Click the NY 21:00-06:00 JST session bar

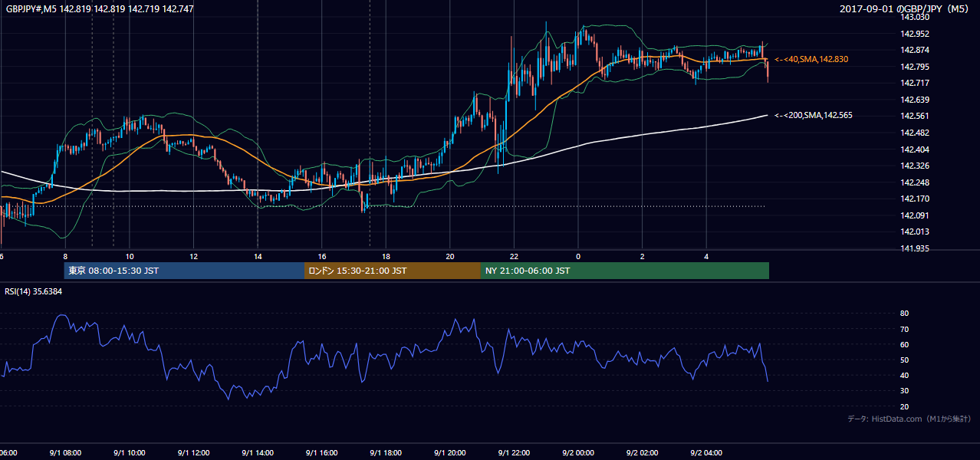pyautogui.click(x=625, y=271)
